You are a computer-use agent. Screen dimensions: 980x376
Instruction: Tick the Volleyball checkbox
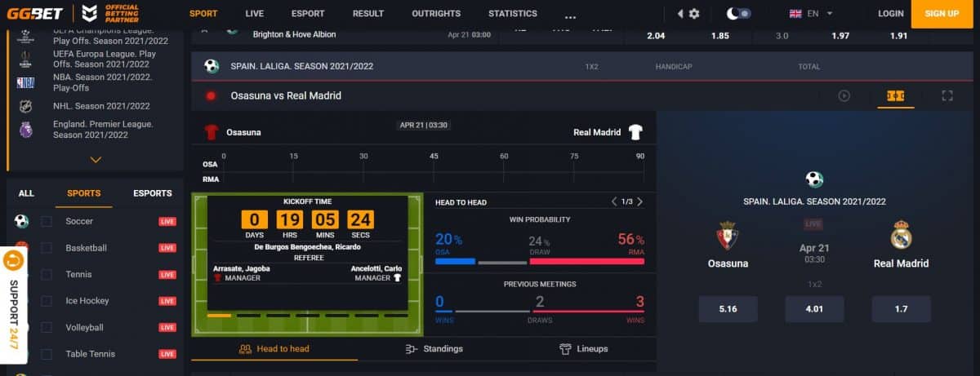tap(47, 327)
